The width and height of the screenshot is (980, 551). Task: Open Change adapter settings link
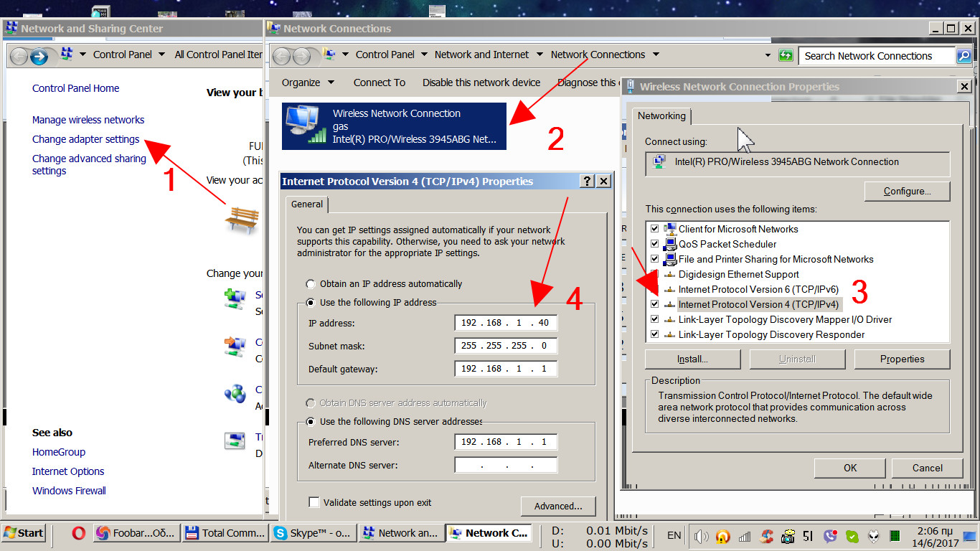click(x=86, y=139)
